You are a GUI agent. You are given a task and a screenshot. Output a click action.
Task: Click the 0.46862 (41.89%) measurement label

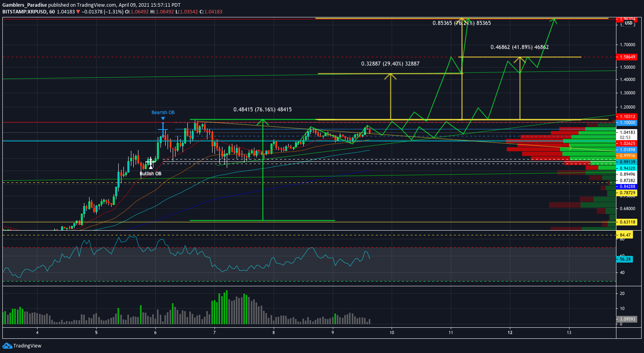pyautogui.click(x=520, y=47)
